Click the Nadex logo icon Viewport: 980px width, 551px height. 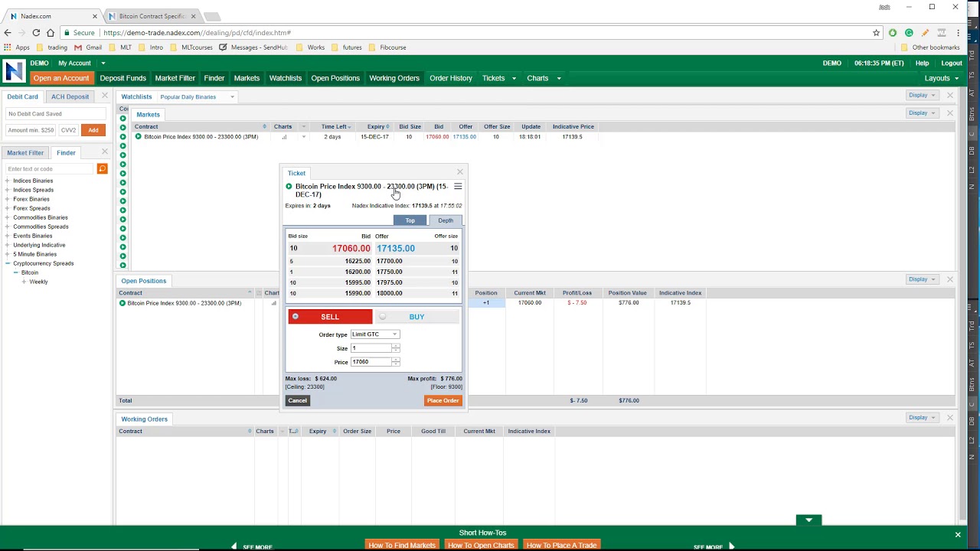tap(14, 70)
